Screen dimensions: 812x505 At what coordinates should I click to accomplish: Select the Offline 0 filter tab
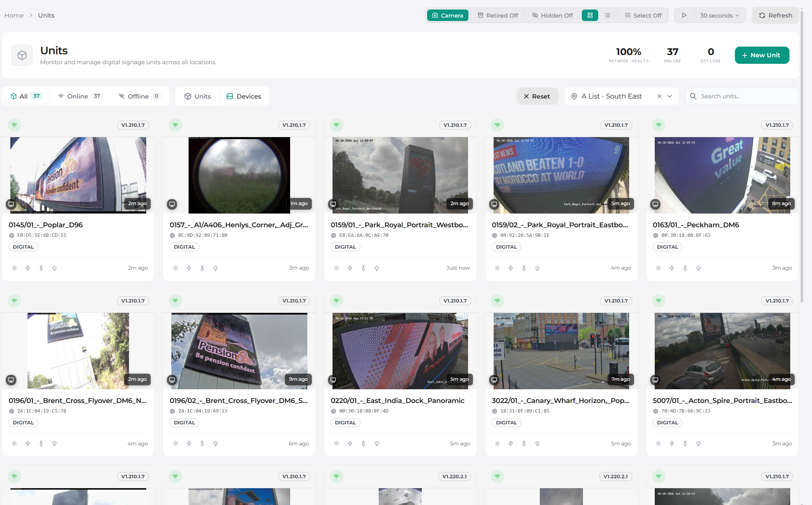click(139, 96)
